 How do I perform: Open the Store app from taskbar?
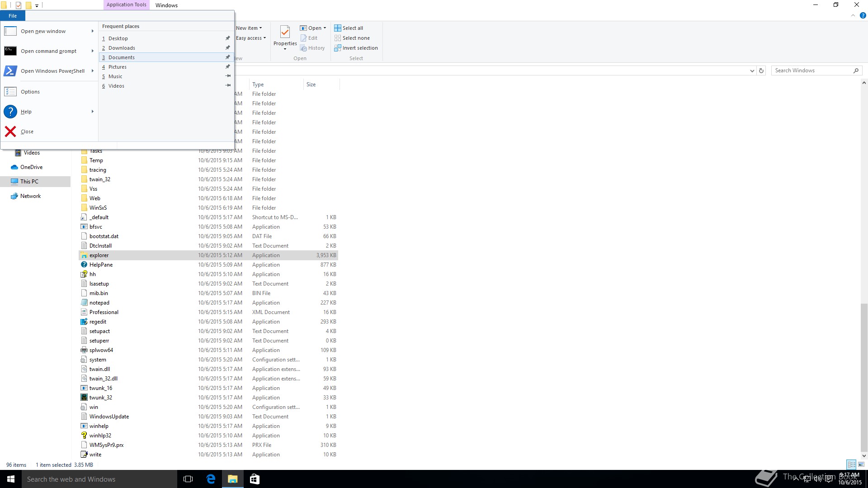click(255, 479)
